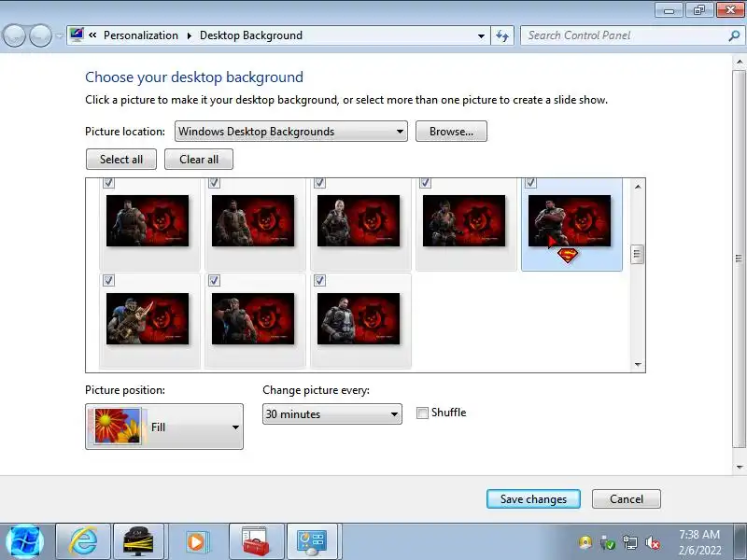Select second wallpaper thumbnail in bottom row
Viewport: 747px width, 560px height.
pos(253,318)
